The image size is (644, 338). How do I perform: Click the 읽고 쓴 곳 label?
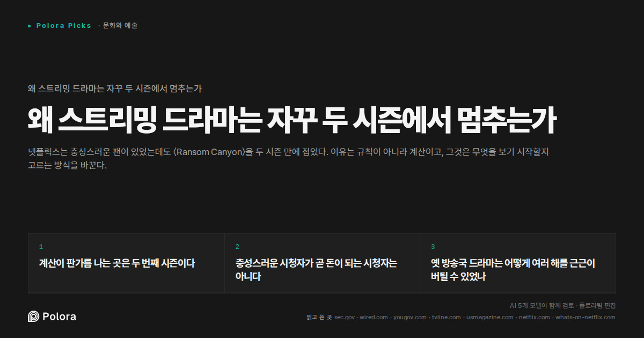[x=319, y=317]
